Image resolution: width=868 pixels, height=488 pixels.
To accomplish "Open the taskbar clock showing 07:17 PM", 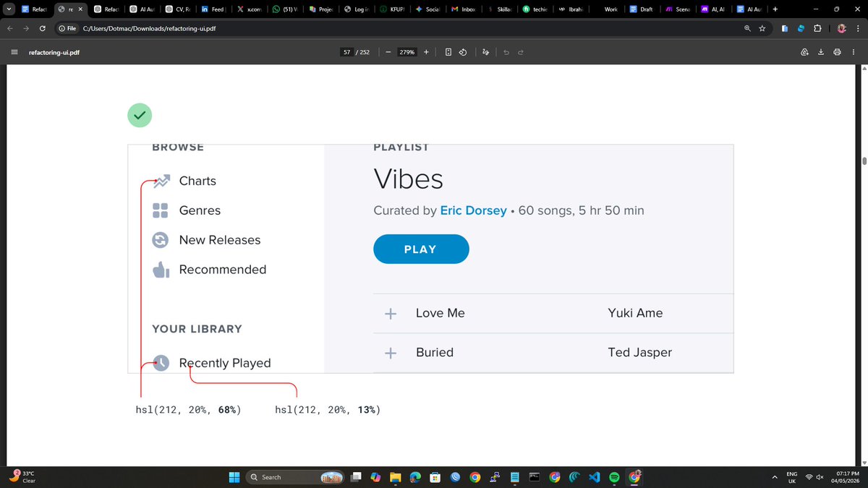I will [846, 477].
